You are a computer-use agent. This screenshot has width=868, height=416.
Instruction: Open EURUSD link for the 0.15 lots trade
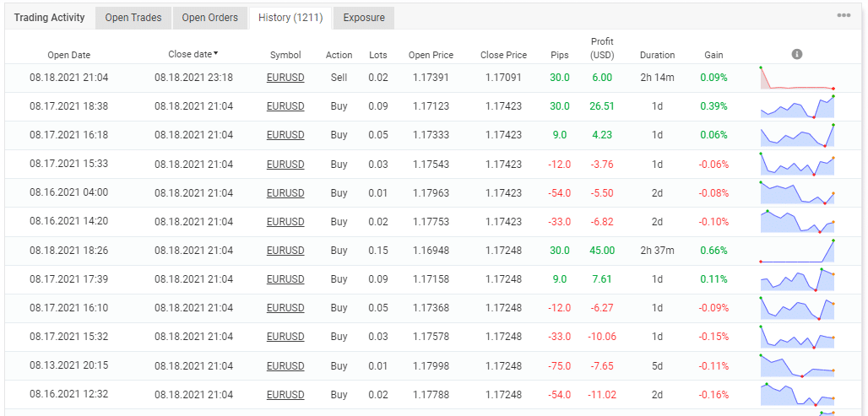[x=285, y=251]
